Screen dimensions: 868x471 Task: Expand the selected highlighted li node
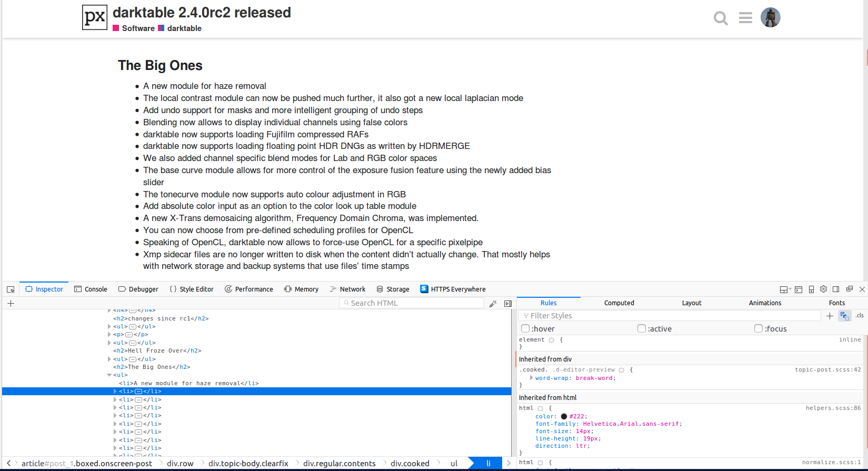pyautogui.click(x=115, y=392)
